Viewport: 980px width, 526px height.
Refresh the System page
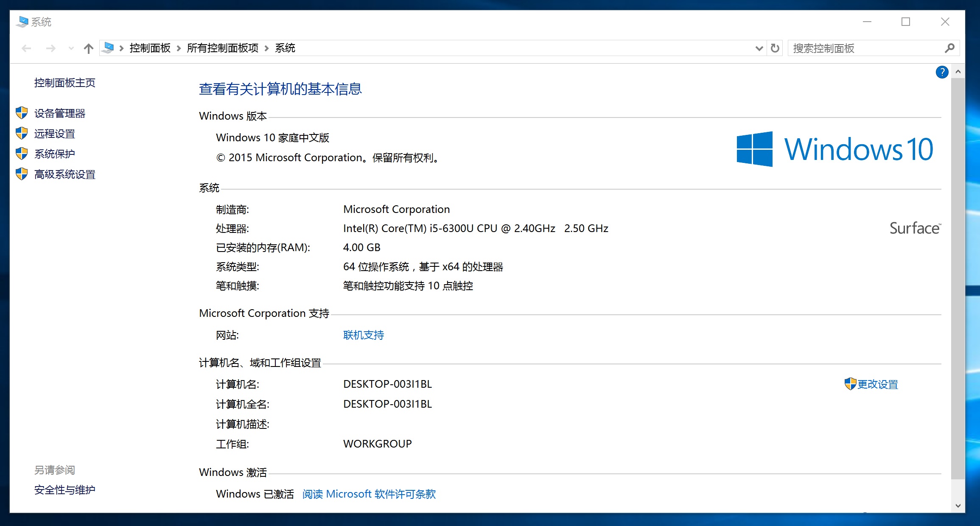click(x=775, y=48)
